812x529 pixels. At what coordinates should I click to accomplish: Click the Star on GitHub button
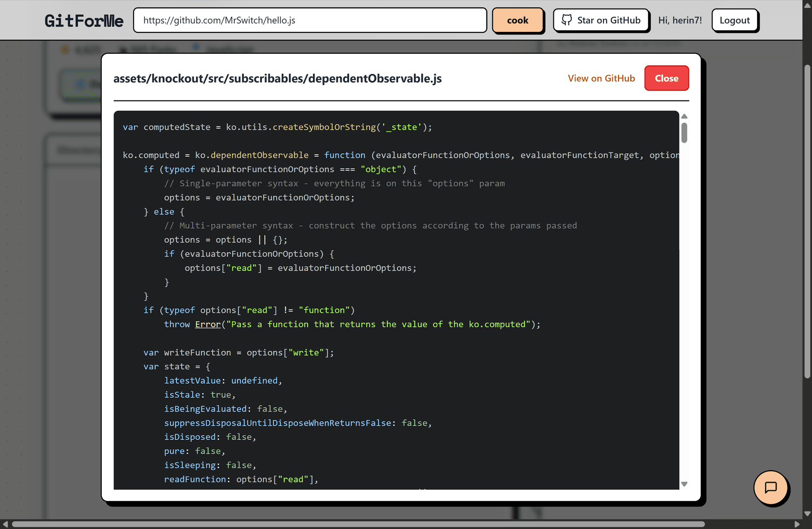[601, 20]
